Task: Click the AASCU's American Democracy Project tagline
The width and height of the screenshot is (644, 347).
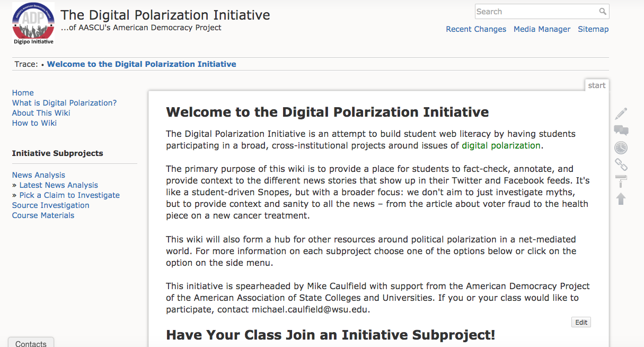Action: click(141, 28)
